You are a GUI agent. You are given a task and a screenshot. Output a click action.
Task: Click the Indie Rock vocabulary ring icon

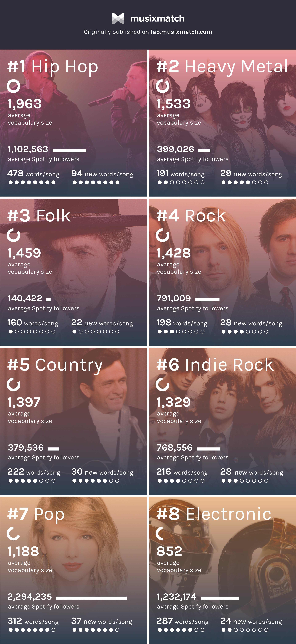click(162, 385)
